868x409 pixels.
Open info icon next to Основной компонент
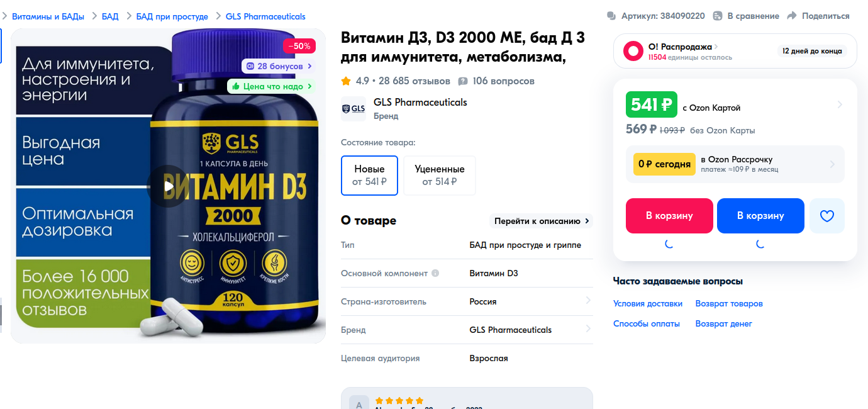click(435, 274)
